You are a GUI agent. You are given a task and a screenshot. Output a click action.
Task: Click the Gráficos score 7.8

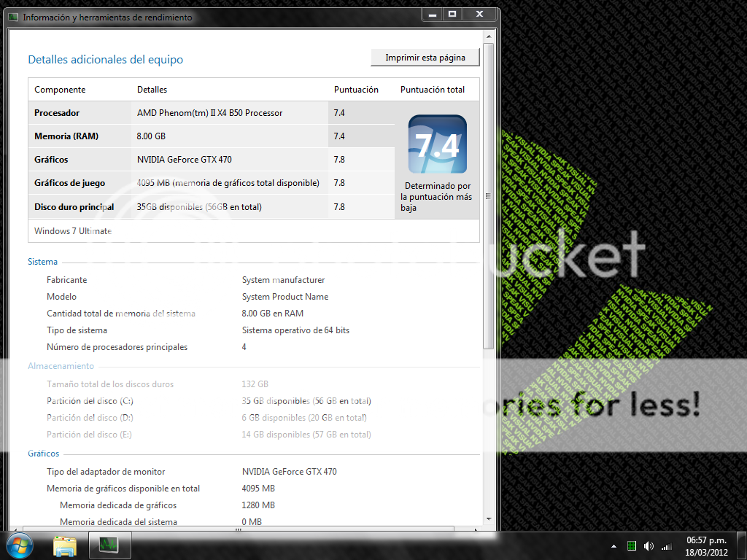point(339,160)
